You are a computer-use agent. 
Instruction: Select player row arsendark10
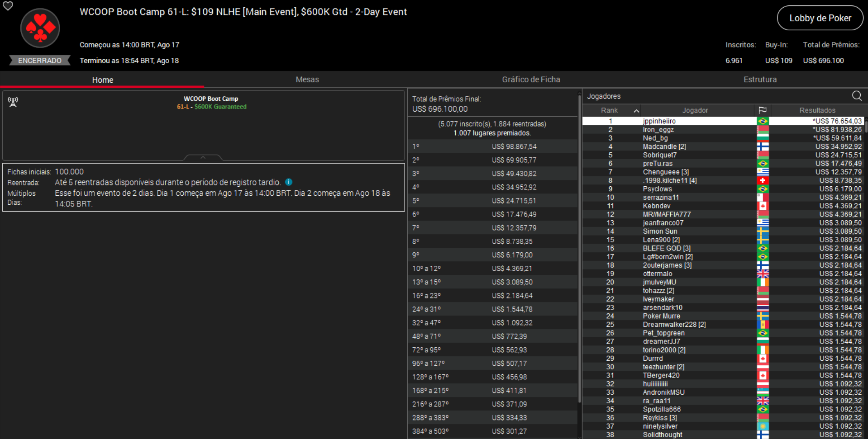click(x=723, y=308)
